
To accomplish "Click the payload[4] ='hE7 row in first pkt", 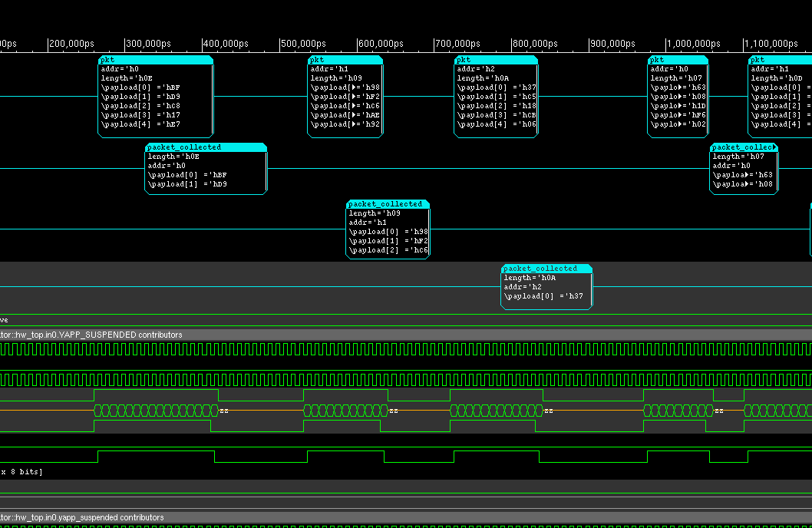I will click(x=140, y=124).
